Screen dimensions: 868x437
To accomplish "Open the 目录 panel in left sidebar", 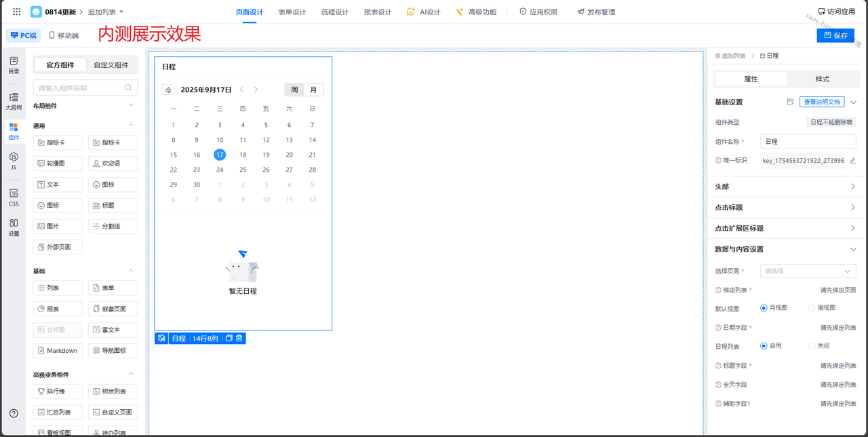I will click(x=14, y=65).
